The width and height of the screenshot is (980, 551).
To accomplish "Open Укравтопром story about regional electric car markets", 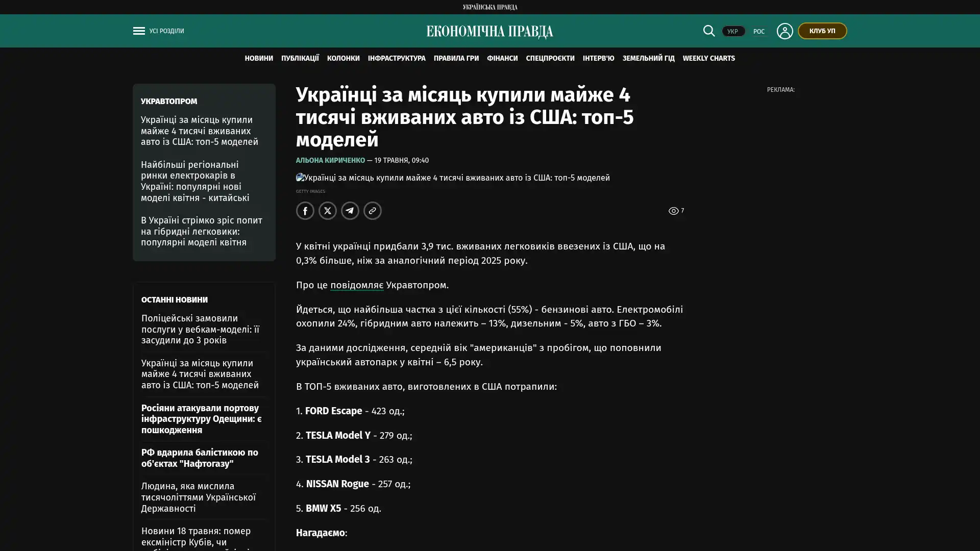I will [x=195, y=181].
